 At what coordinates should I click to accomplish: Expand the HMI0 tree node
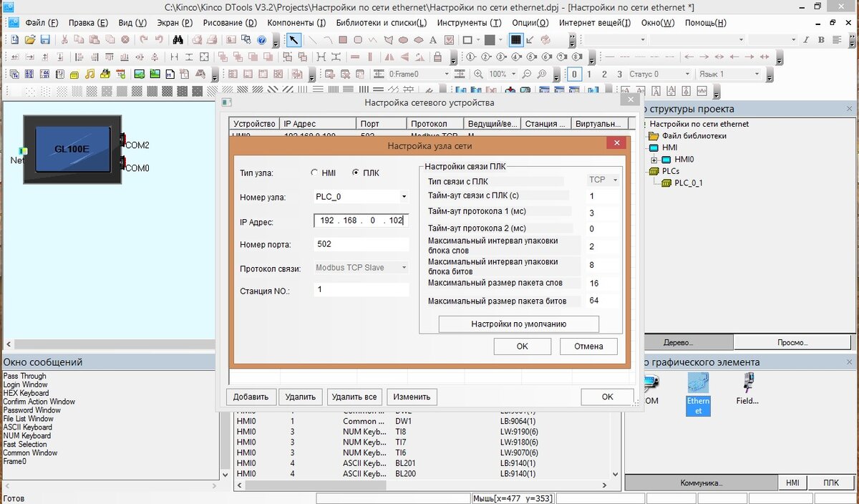click(x=654, y=160)
